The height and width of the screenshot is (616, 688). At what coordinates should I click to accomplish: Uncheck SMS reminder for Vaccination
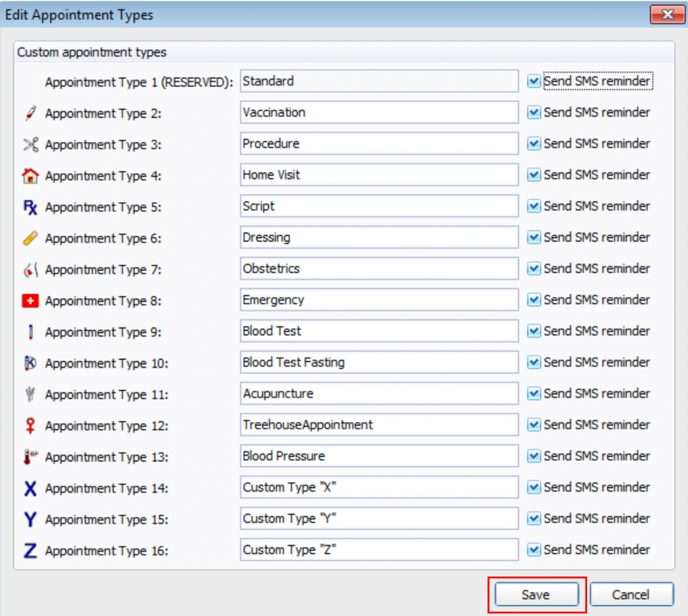click(534, 112)
